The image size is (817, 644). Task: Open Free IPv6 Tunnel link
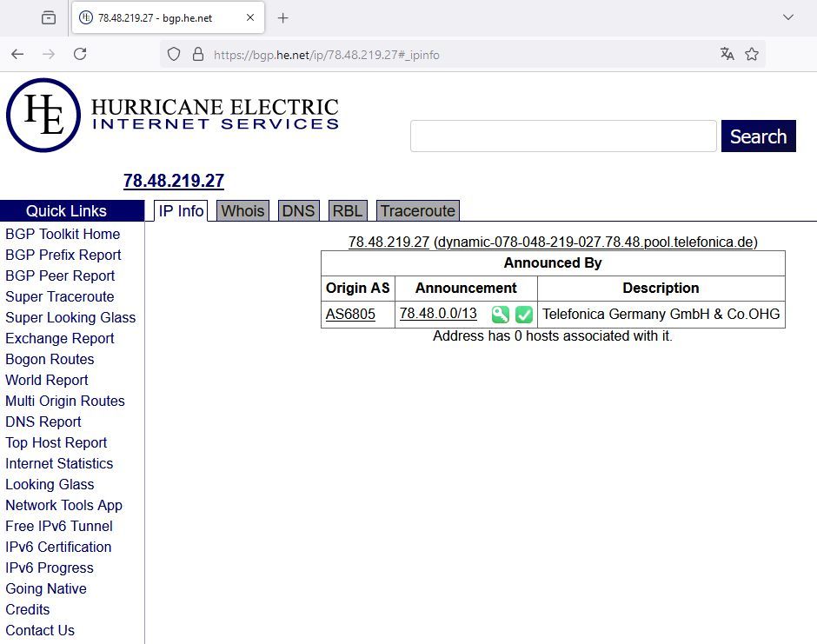[x=59, y=526]
